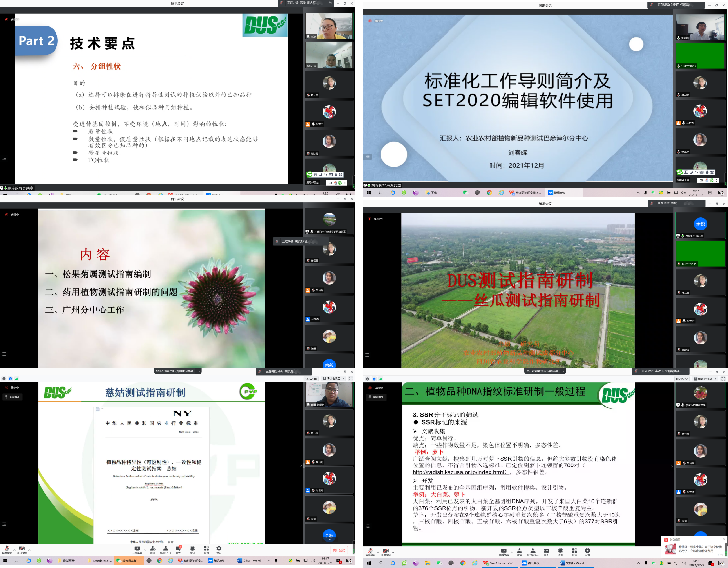Open the timer display above the DNA指纹 slide
The height and width of the screenshot is (568, 728).
coord(682,378)
